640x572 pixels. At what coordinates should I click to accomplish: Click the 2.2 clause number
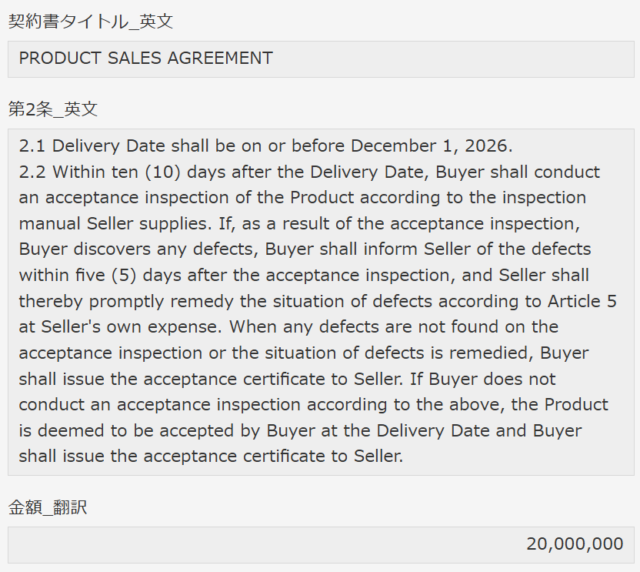pos(32,171)
